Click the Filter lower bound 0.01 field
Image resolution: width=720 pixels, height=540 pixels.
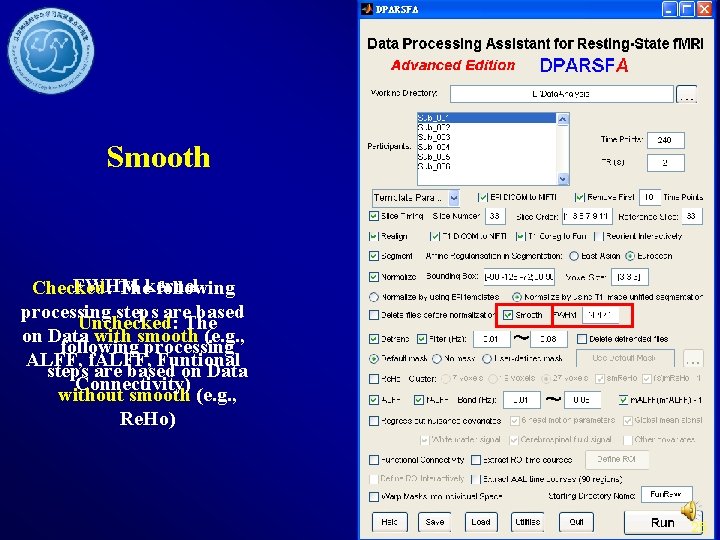491,339
